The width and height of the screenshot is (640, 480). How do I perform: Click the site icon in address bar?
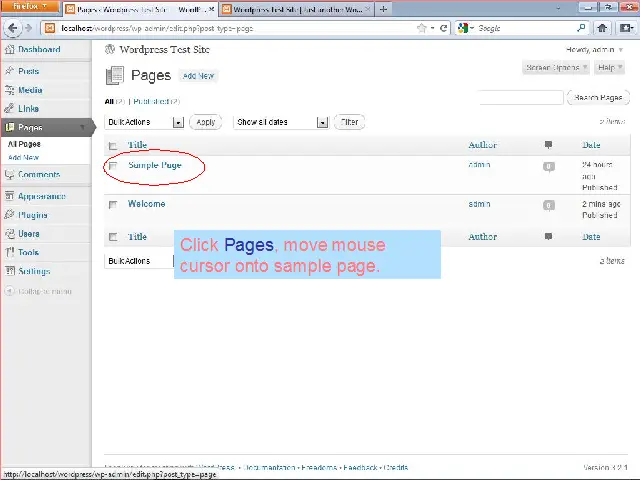[x=50, y=28]
